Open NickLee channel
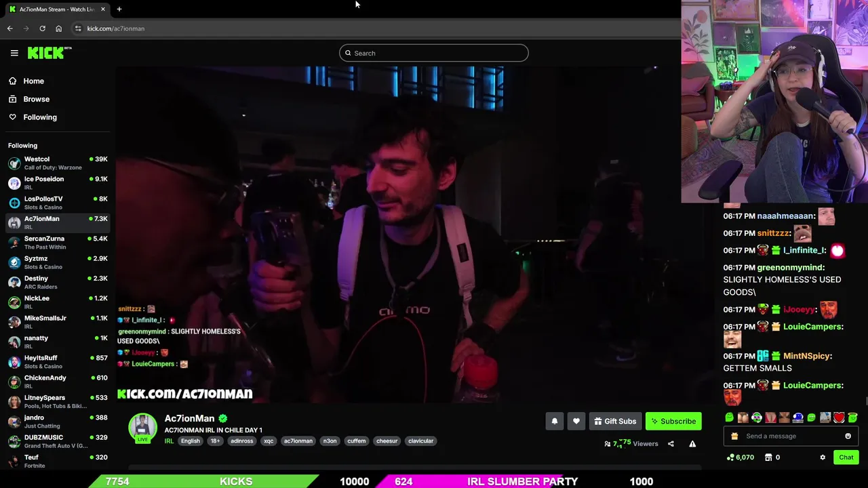The width and height of the screenshot is (868, 488). tap(57, 302)
